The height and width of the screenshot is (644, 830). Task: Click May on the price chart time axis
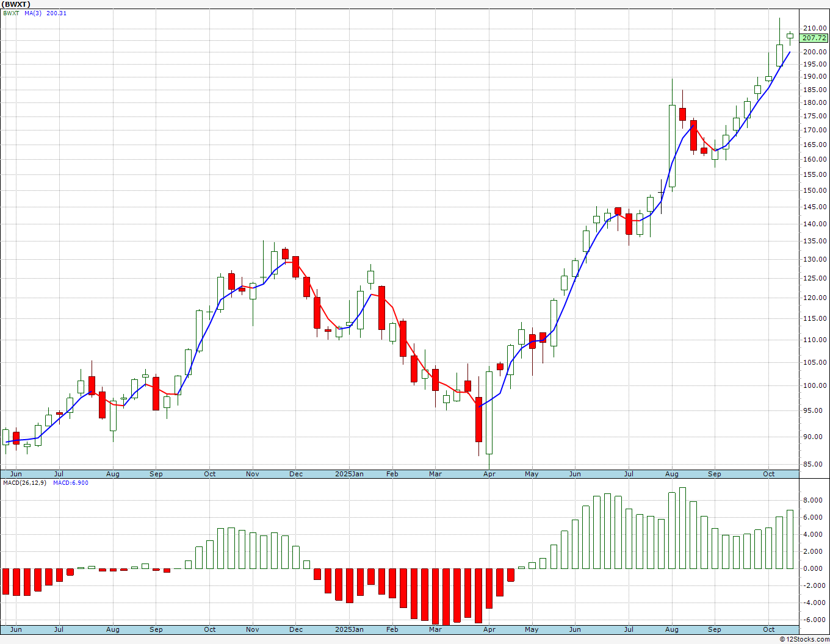click(x=532, y=474)
